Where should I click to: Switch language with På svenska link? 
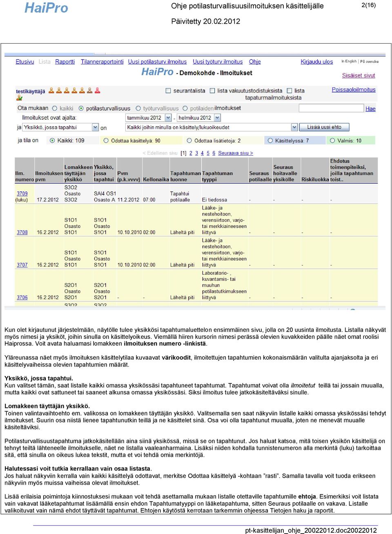click(x=370, y=61)
